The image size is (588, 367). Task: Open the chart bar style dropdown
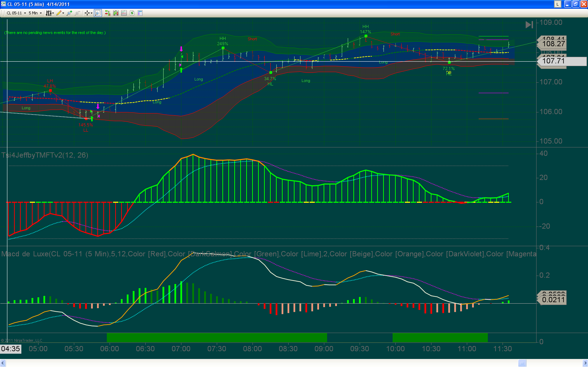coord(50,13)
